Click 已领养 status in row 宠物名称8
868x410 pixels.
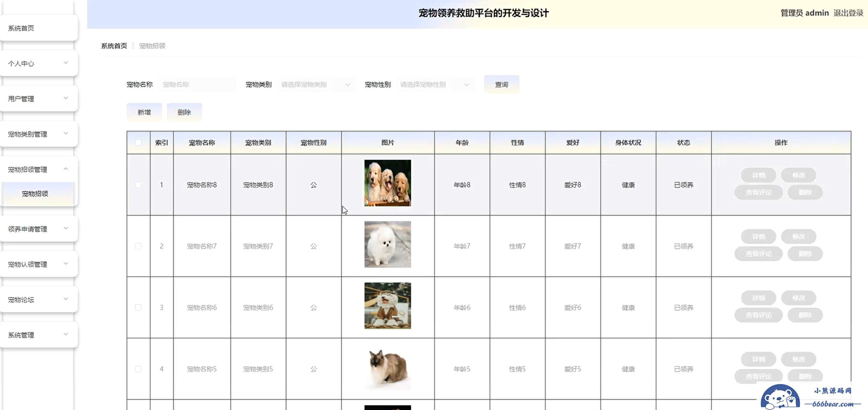click(684, 185)
